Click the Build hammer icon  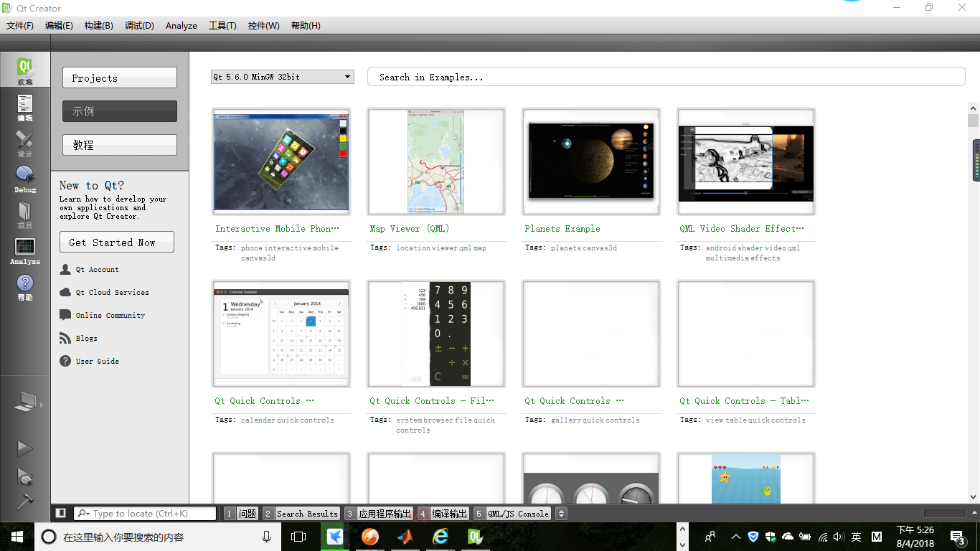click(x=25, y=501)
